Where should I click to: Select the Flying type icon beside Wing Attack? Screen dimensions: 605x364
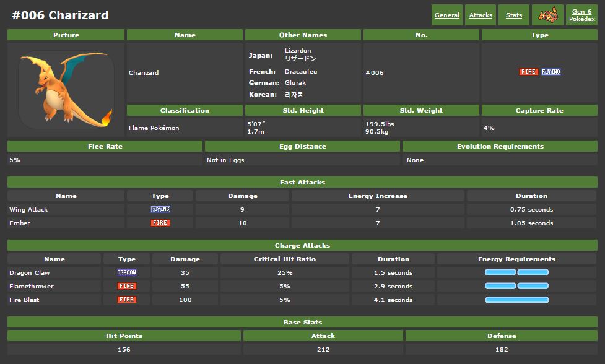pos(160,209)
